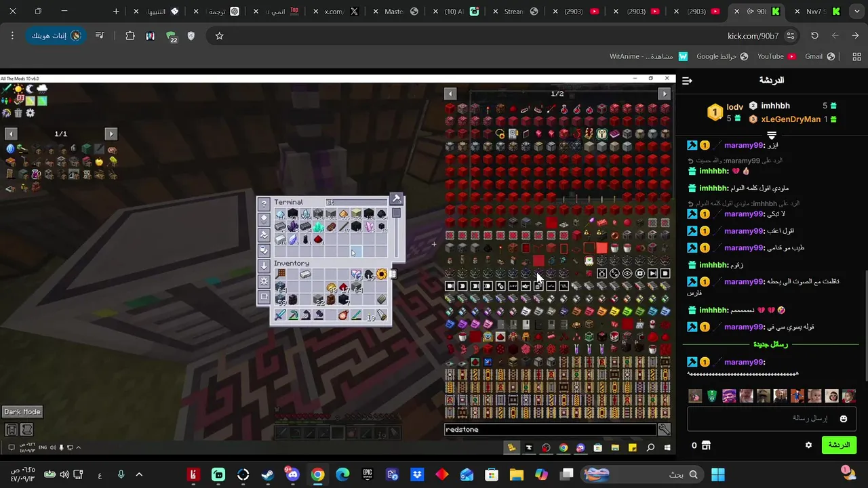The height and width of the screenshot is (488, 868).
Task: Click the Terminal search field
Action: (355, 202)
